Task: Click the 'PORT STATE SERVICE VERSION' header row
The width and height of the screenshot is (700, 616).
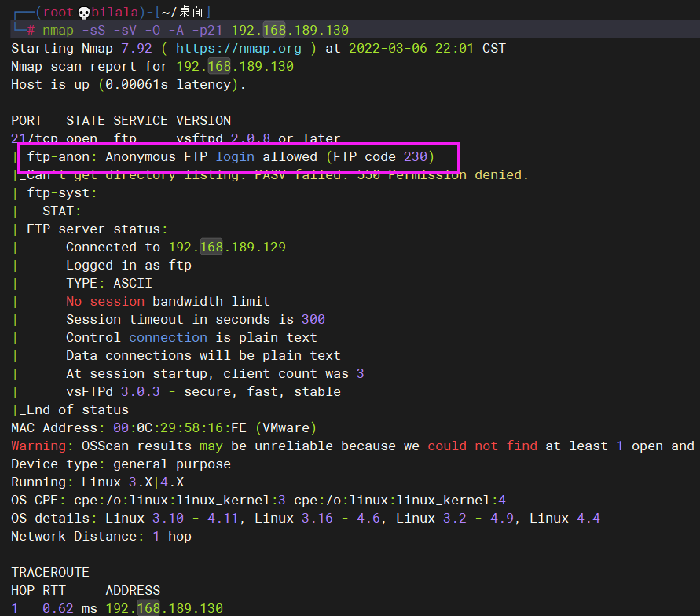Action: point(121,120)
